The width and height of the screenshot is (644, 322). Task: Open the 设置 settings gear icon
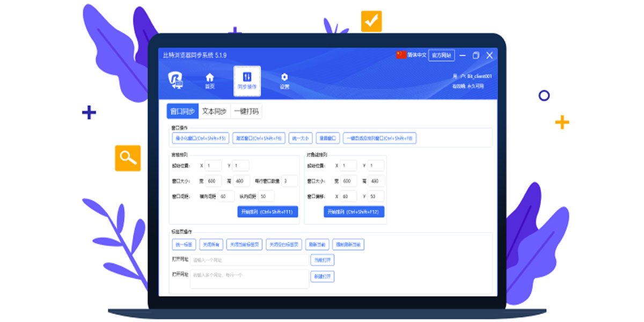[x=284, y=80]
